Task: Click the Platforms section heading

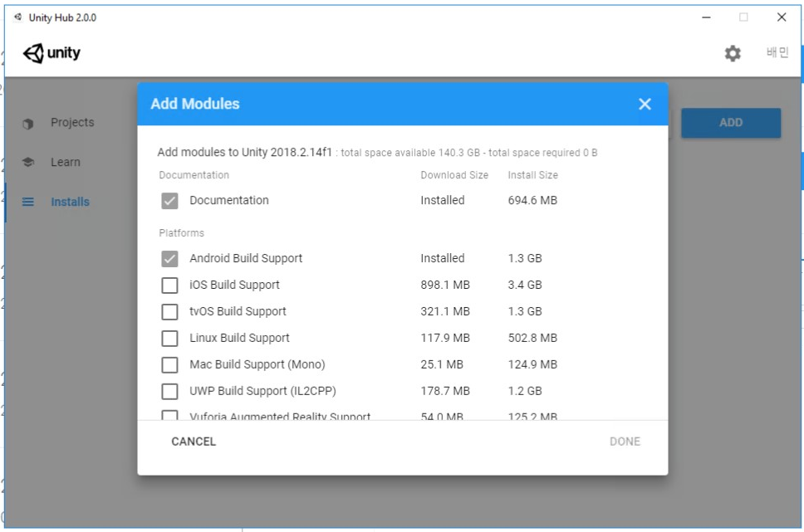Action: coord(182,233)
